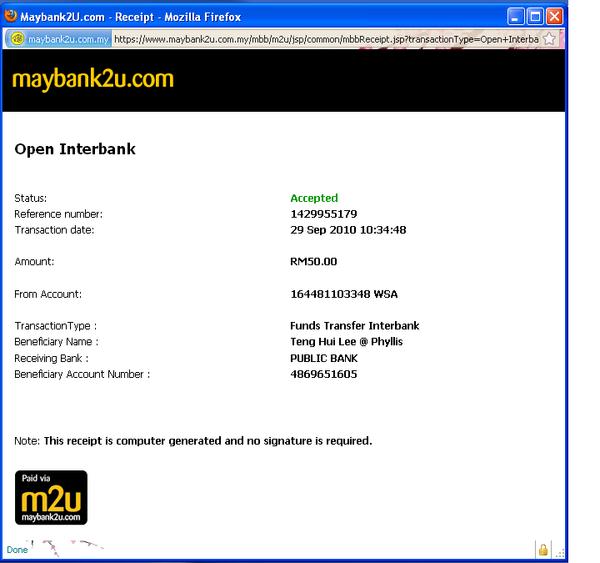Click the 'Beneficiary Name :' label

pos(56,342)
